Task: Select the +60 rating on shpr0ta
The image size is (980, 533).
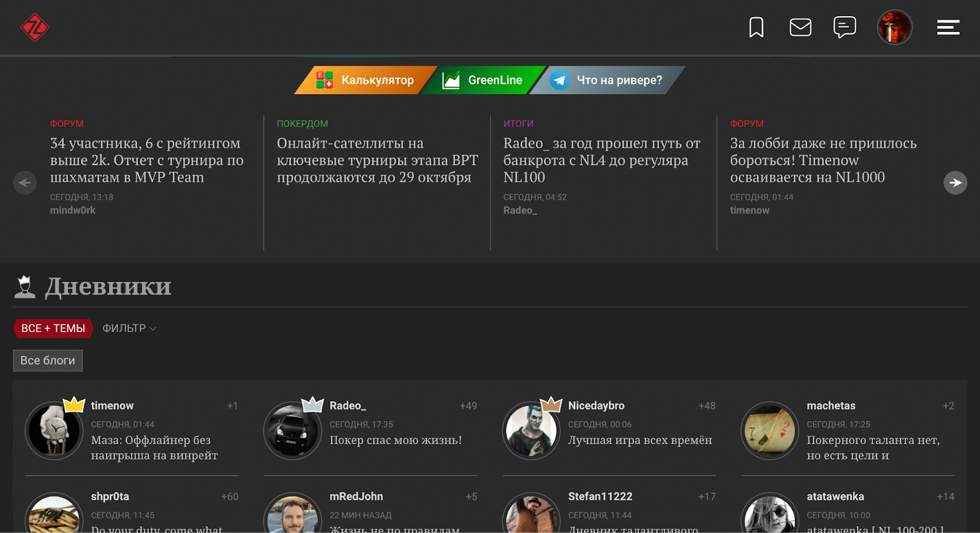Action: point(230,496)
